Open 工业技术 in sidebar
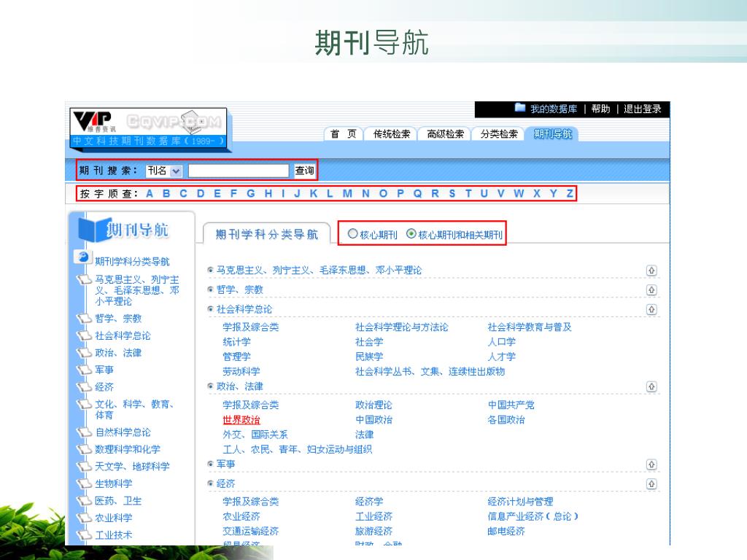 click(x=113, y=535)
